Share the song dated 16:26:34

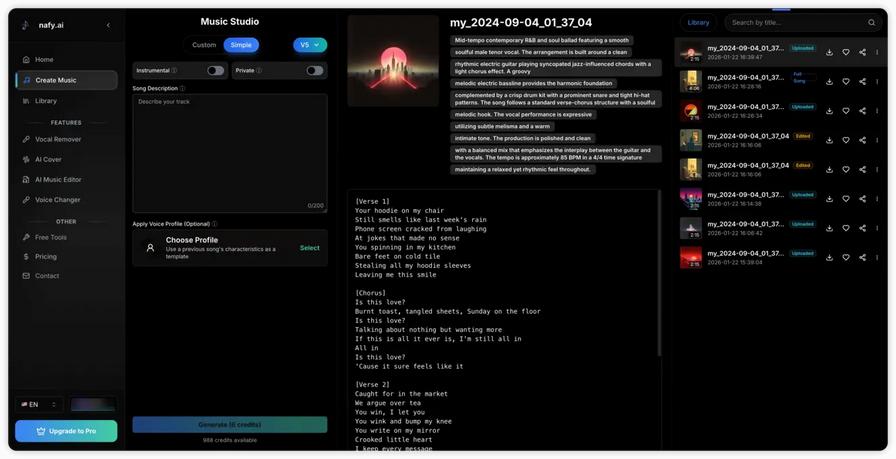[862, 111]
